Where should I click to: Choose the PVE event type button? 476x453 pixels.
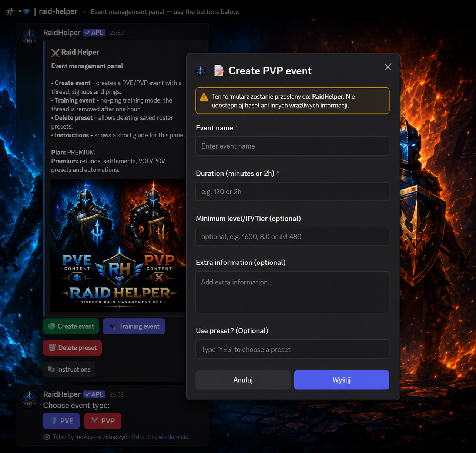(x=61, y=421)
